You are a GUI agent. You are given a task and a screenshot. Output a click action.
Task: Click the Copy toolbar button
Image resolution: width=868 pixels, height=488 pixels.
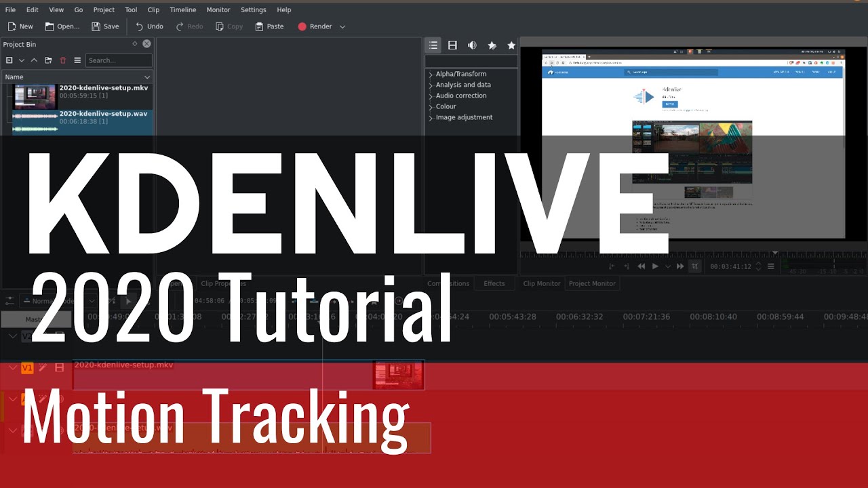pos(229,26)
